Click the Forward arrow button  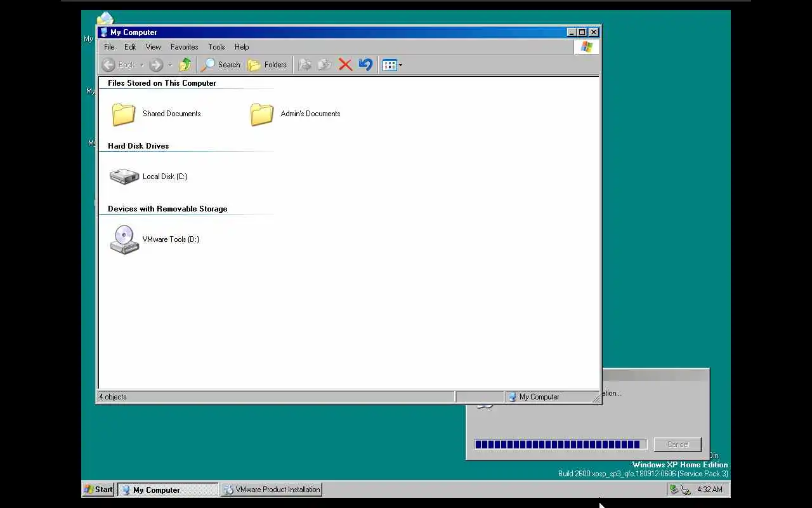[156, 65]
